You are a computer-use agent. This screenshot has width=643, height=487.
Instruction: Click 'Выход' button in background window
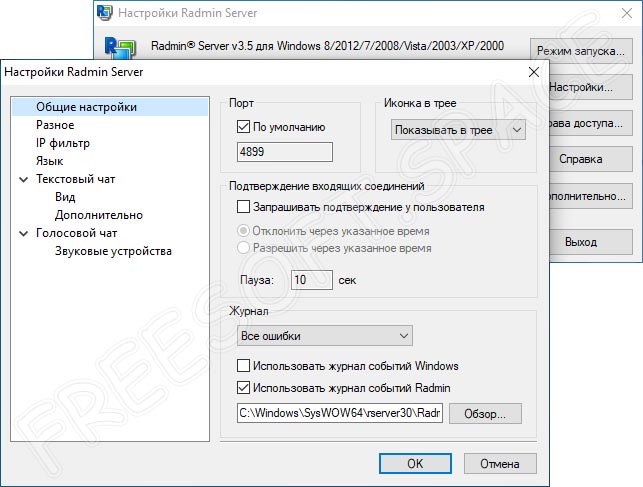click(591, 242)
